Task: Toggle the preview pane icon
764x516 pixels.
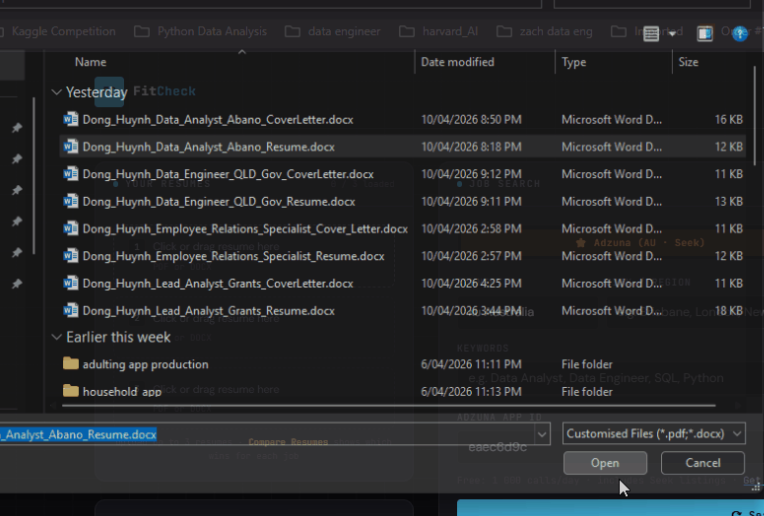Action: click(x=705, y=33)
